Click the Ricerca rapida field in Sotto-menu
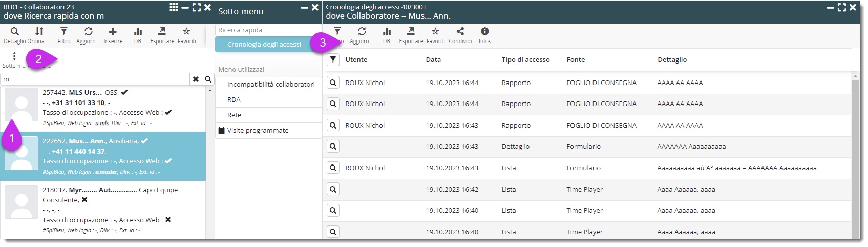 coord(267,30)
